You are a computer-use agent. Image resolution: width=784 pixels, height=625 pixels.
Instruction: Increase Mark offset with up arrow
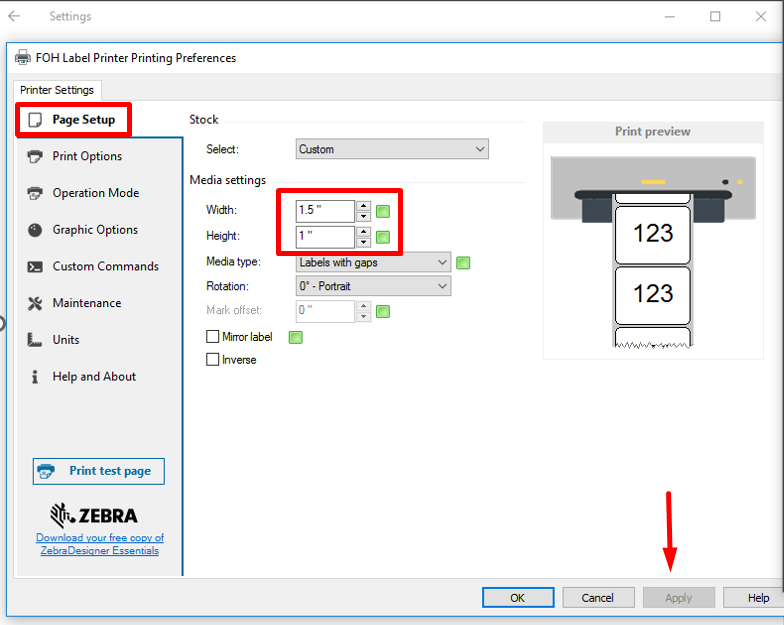[364, 306]
